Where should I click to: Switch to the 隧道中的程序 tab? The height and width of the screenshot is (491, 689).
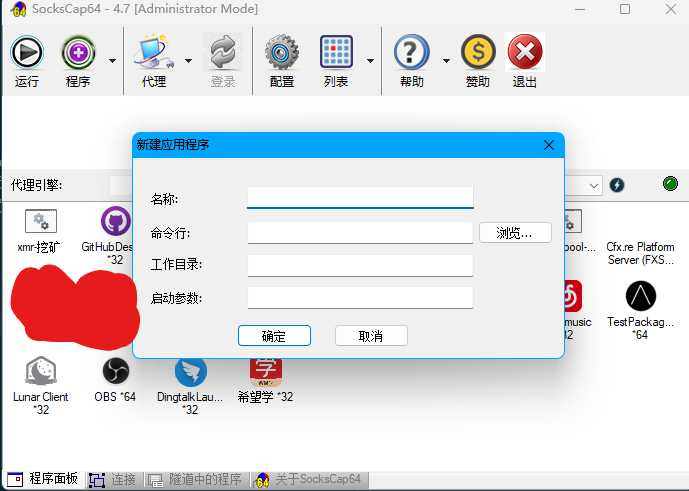point(195,479)
